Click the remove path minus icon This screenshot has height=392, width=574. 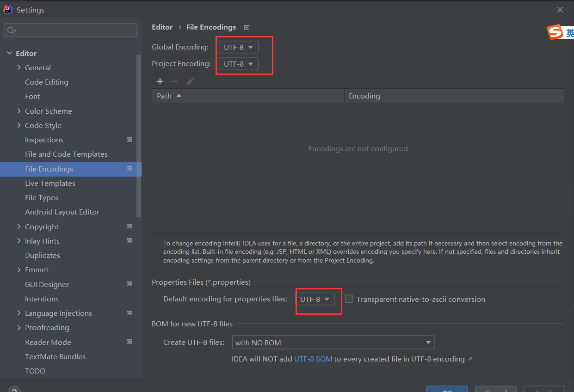pos(175,81)
